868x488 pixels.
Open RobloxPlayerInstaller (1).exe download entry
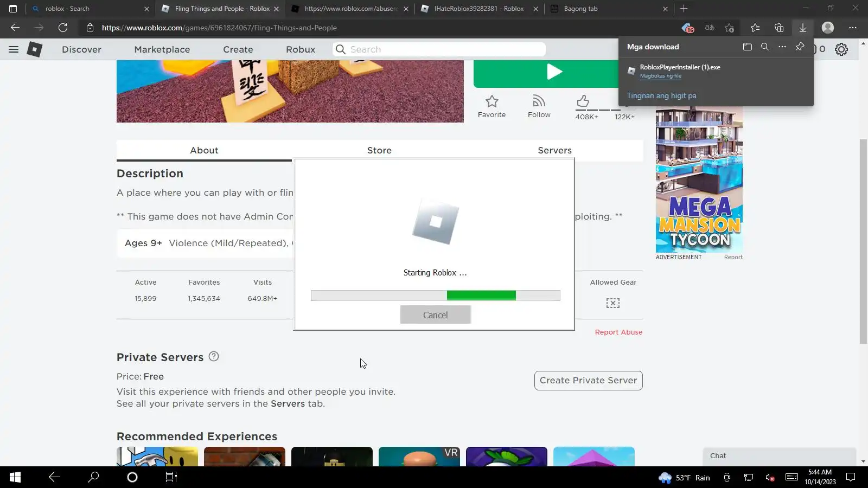click(x=680, y=67)
